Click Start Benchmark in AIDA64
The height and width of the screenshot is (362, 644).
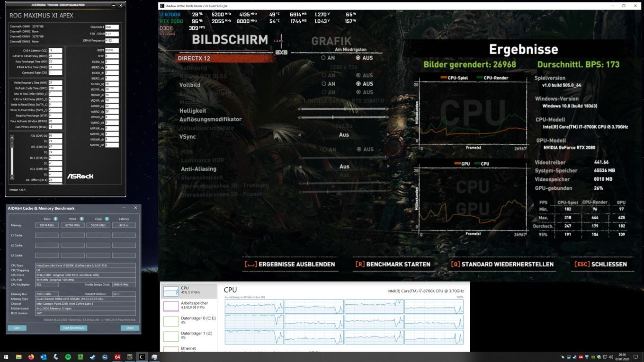[x=73, y=327]
